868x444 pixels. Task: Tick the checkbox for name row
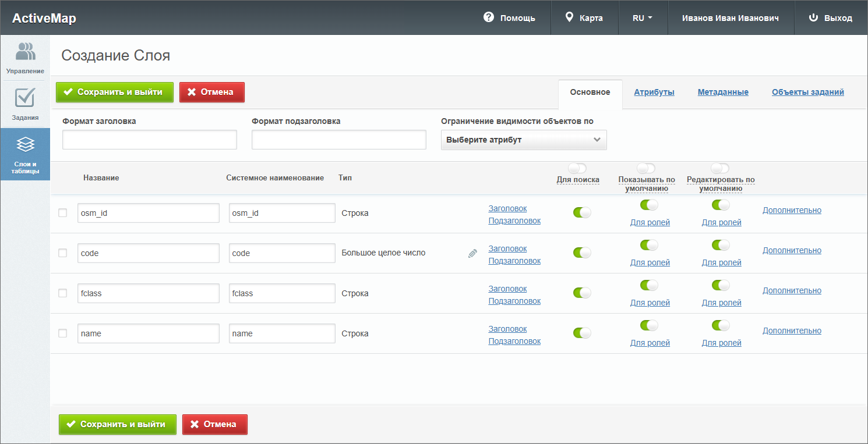[63, 333]
